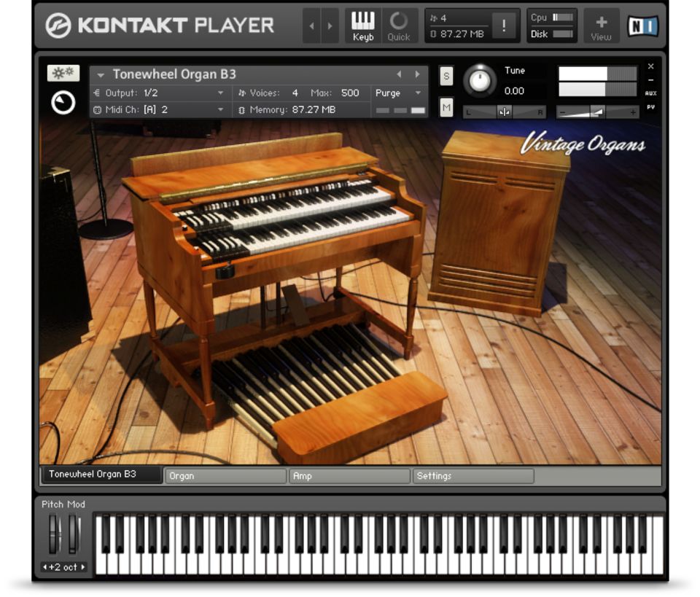Click the Kontakt Player logo icon
Screen dimensions: 700x597
click(x=59, y=26)
